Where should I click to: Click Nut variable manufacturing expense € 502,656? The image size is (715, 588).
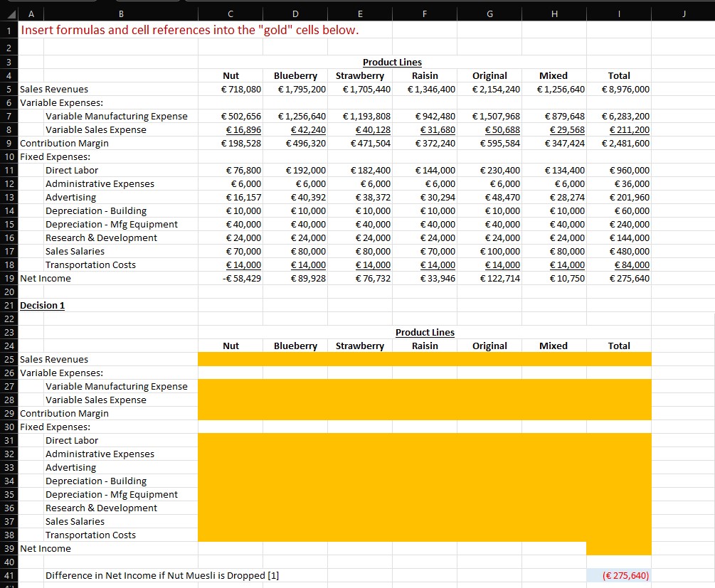pos(240,116)
